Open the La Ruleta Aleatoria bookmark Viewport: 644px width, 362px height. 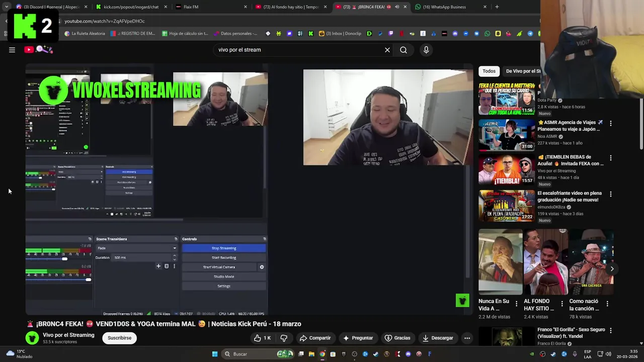(x=85, y=34)
